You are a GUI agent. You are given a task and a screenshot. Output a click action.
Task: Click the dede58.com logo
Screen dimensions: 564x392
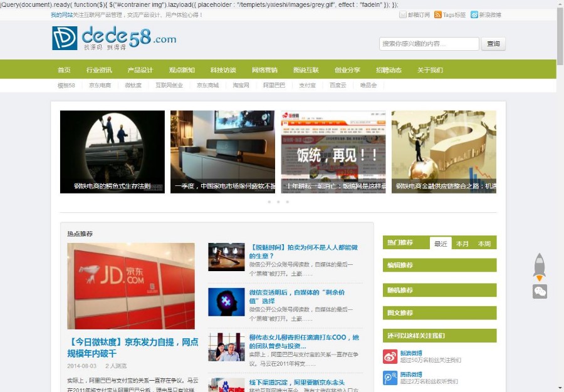coord(114,38)
